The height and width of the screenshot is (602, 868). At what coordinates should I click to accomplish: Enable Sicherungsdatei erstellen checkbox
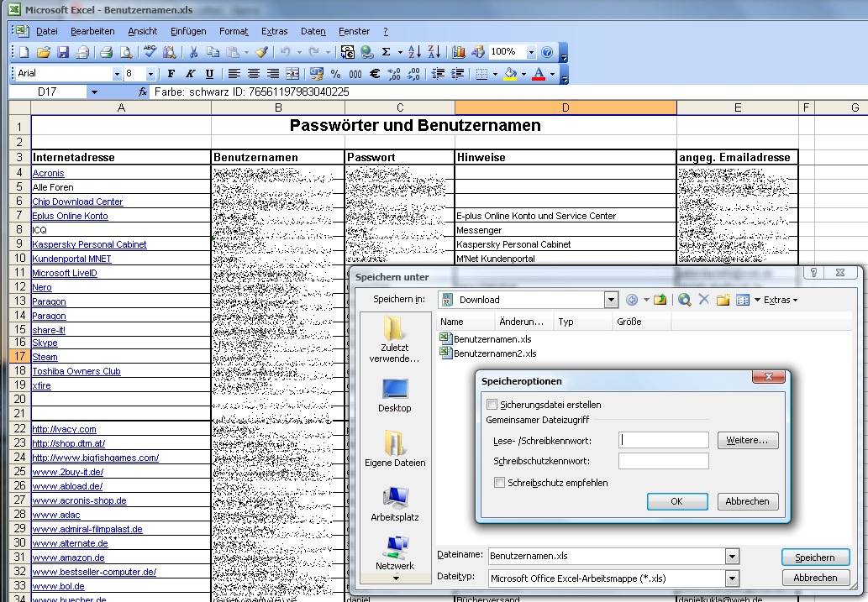492,405
